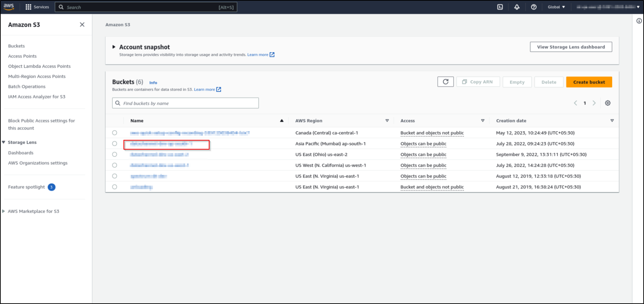
Task: Open Buckets in the sidebar
Action: (16, 46)
